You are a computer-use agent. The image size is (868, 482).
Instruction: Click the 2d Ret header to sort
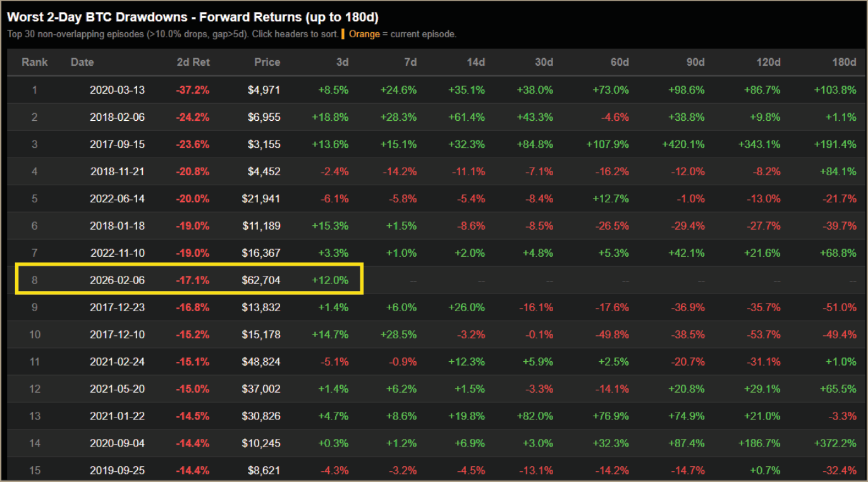pyautogui.click(x=193, y=62)
